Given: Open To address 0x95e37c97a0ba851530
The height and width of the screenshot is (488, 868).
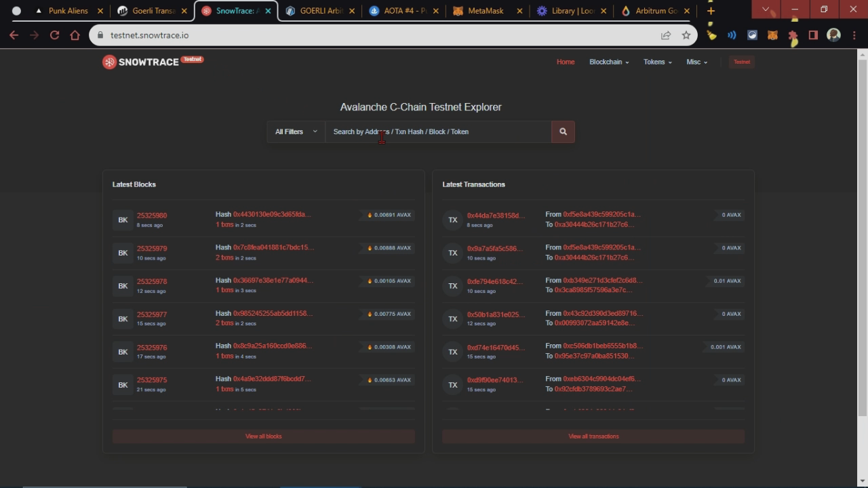Looking at the screenshot, I should pyautogui.click(x=594, y=356).
